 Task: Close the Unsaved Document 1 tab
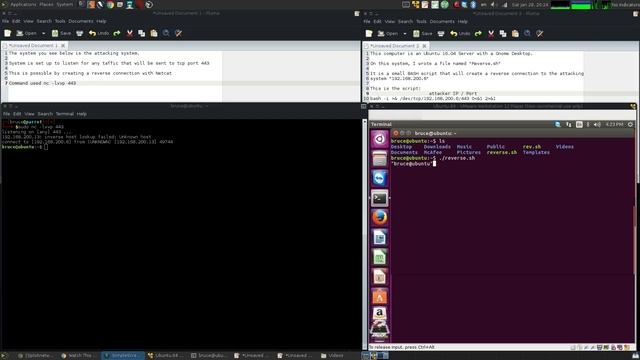63,46
